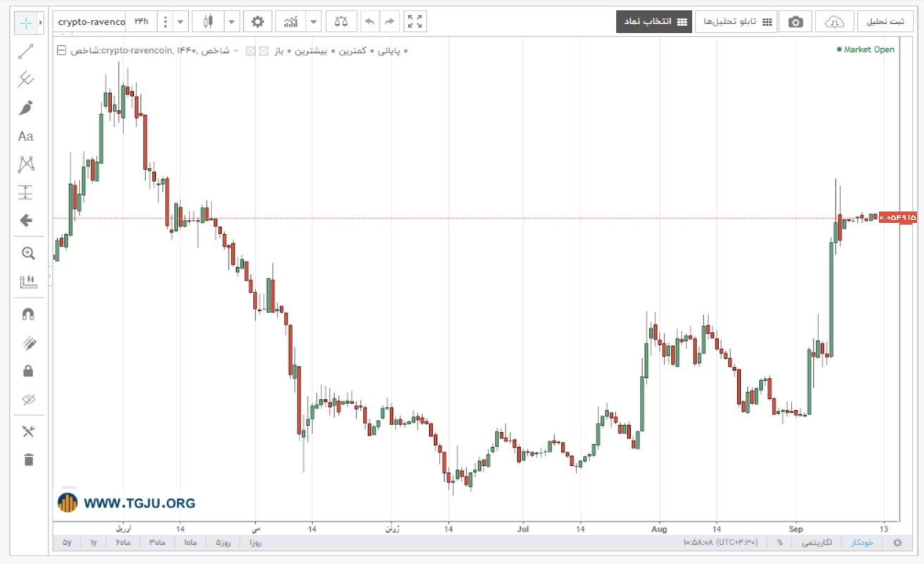Open the تابلو تحلیل‌ها analysis board
Viewport: 924px width, 564px height.
(735, 22)
